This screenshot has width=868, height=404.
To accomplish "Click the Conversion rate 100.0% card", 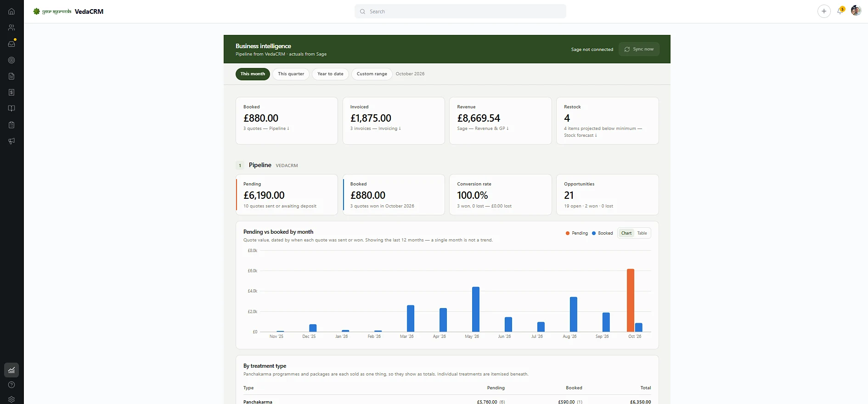I will [501, 195].
